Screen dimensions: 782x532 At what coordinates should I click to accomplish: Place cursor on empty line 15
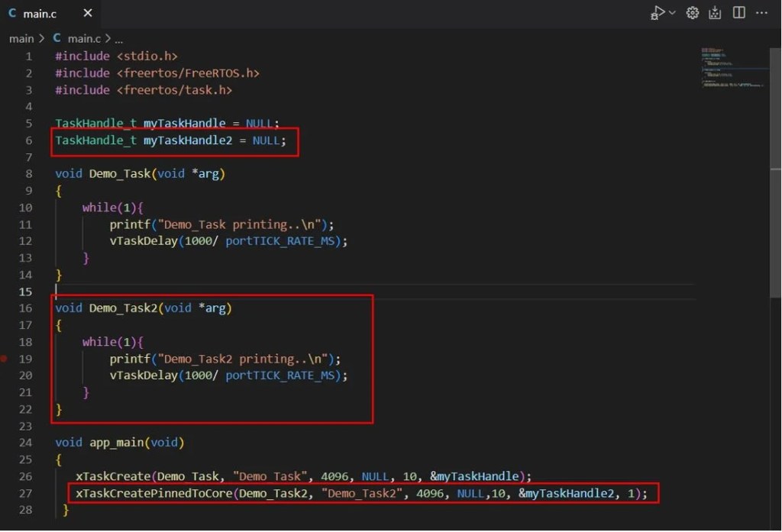[x=374, y=292]
